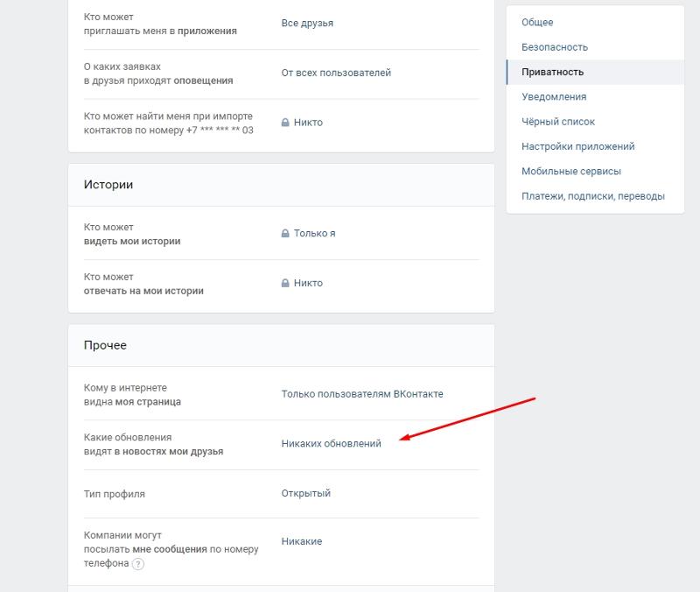Open 'Уведомления' settings section
The height and width of the screenshot is (592, 700).
point(555,96)
